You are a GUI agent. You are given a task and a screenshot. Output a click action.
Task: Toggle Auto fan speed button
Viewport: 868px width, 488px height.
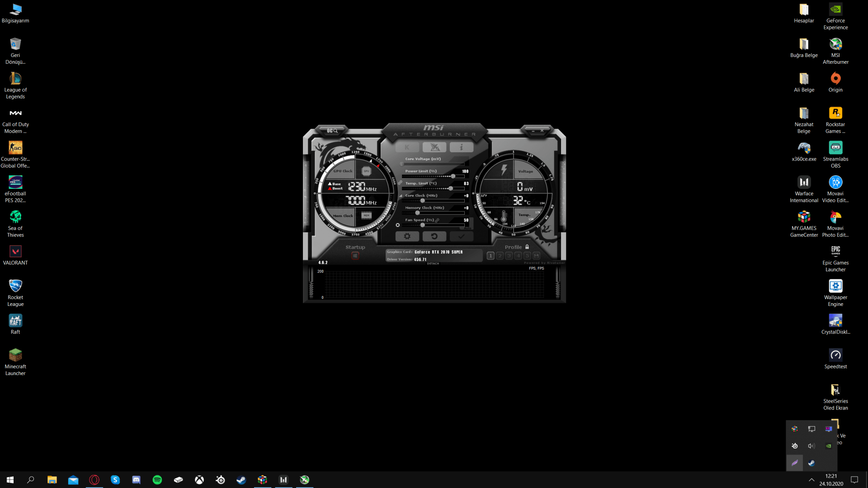(x=468, y=228)
